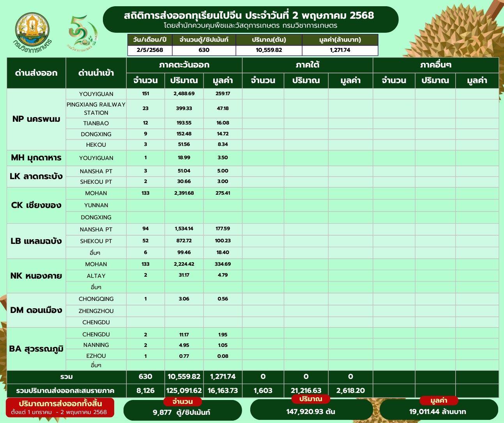Click the red ปริมาณการส่งออกทั้งสิ้น label box
Image resolution: width=504 pixels, height=423 pixels.
coord(60,408)
